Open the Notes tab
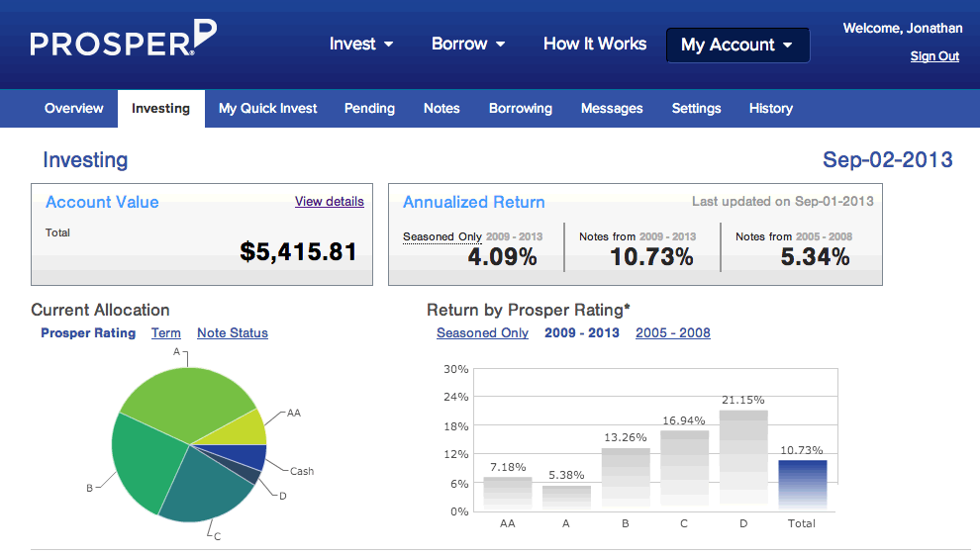This screenshot has height=556, width=980. tap(441, 108)
